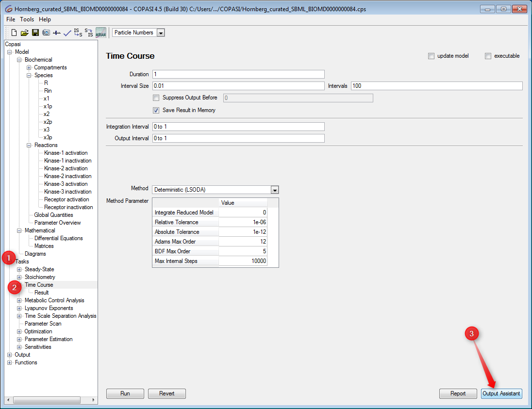This screenshot has width=532, height=409.
Task: Click the Relative Tolerance value 1e-06
Action: [x=243, y=223]
